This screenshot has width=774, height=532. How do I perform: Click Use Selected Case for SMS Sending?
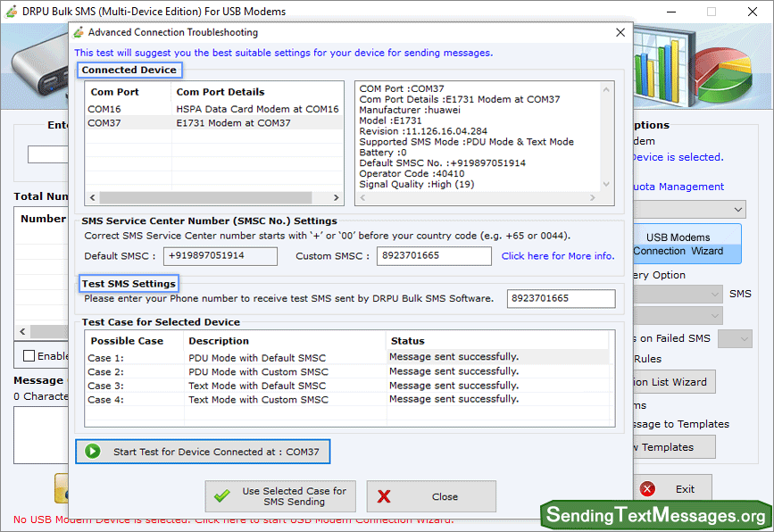pyautogui.click(x=280, y=496)
